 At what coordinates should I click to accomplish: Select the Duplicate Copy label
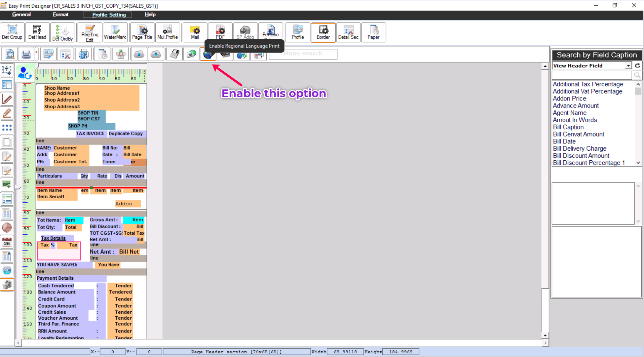pos(126,133)
